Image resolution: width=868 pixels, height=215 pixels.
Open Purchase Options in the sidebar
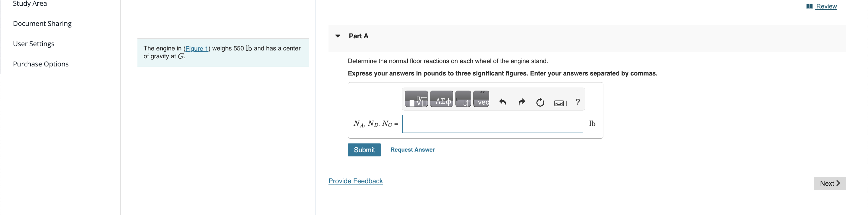pos(40,64)
